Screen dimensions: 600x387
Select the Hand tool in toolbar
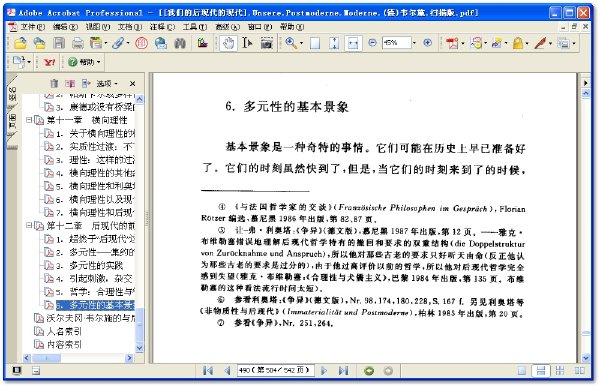point(228,43)
